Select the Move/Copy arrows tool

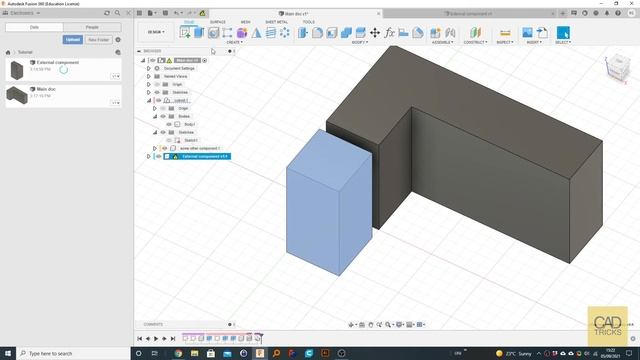click(x=375, y=33)
